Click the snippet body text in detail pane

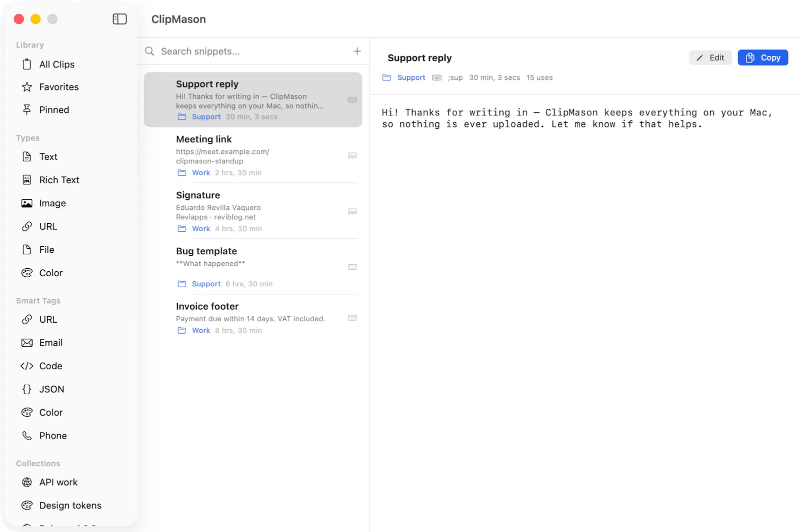(x=577, y=118)
